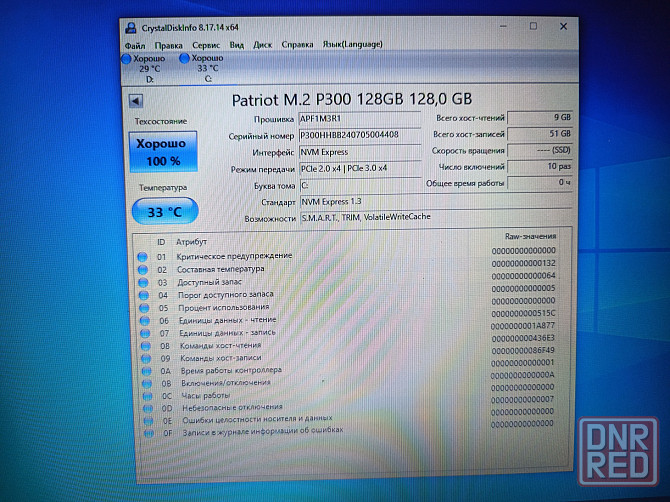The image size is (670, 502).
Task: Select the Небезопасные отключения row
Action: (352, 404)
